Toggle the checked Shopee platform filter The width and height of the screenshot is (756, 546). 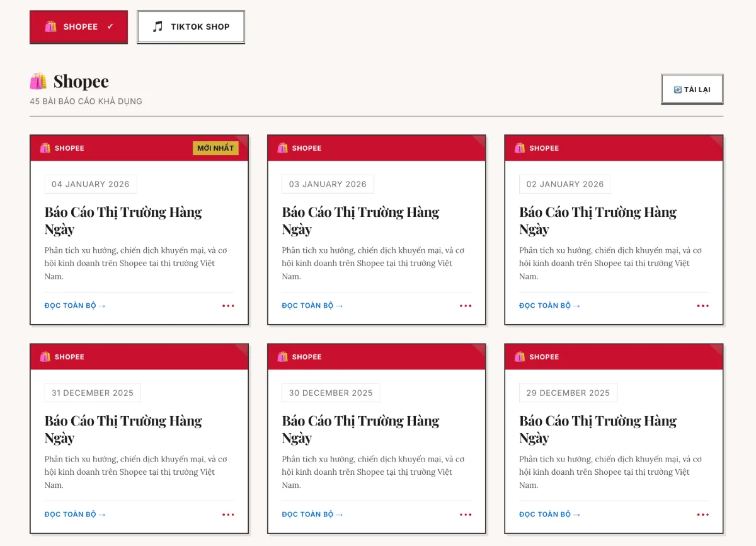coord(79,27)
